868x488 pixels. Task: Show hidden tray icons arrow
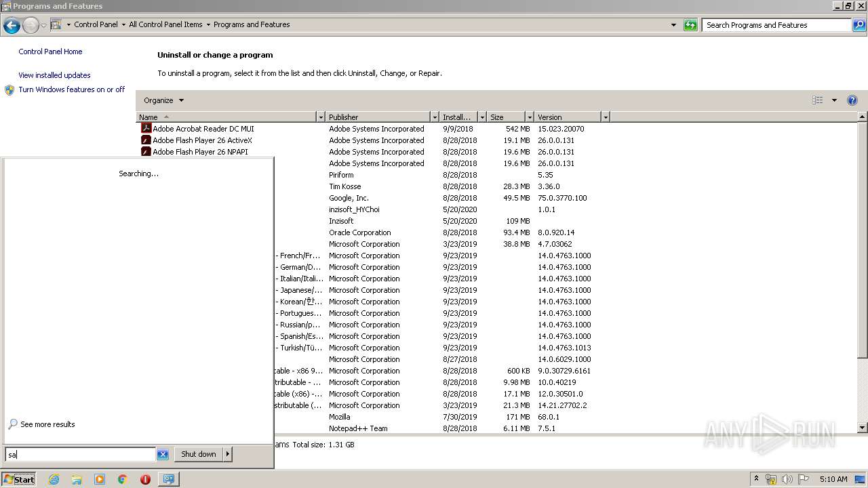757,479
